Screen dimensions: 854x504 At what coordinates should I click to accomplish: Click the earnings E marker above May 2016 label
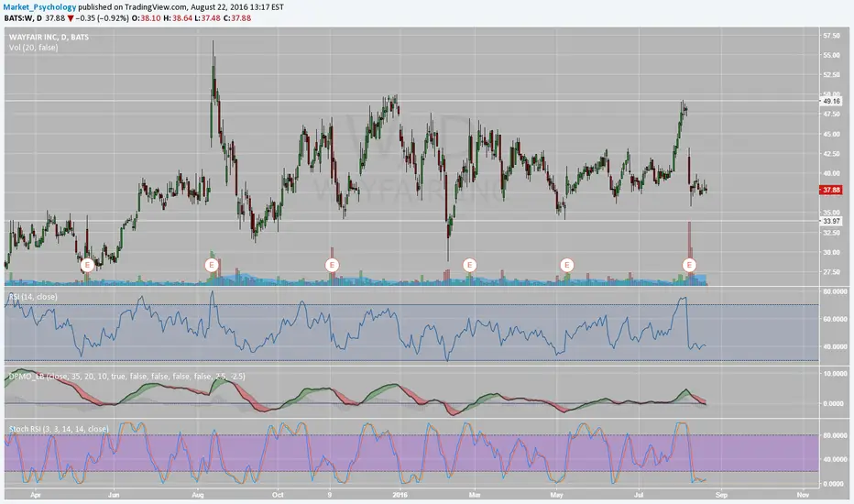[x=567, y=266]
